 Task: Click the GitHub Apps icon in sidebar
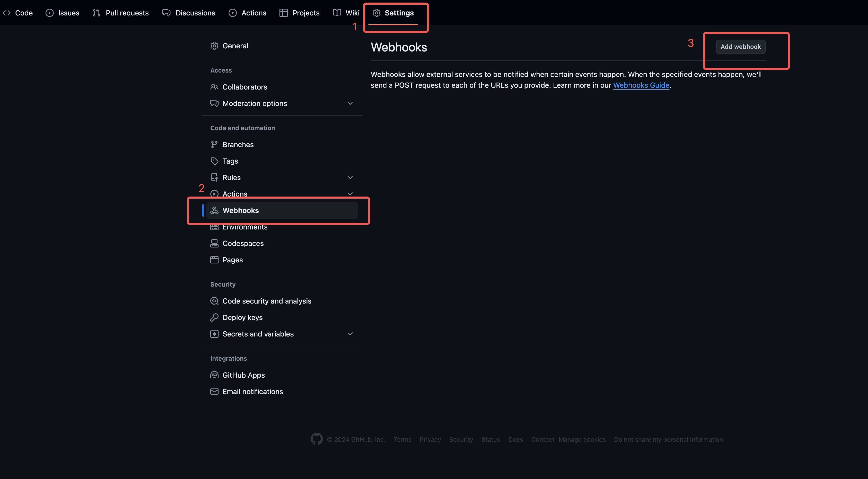[x=214, y=375]
